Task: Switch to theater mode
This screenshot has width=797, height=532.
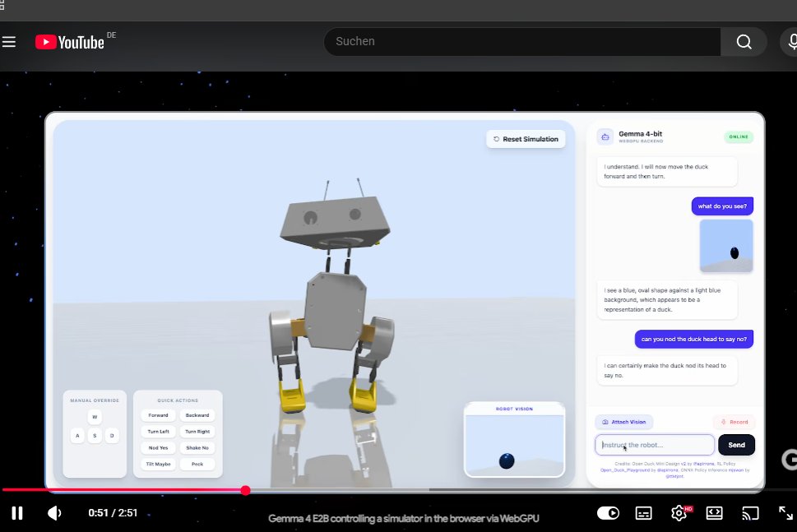Action: pos(714,513)
